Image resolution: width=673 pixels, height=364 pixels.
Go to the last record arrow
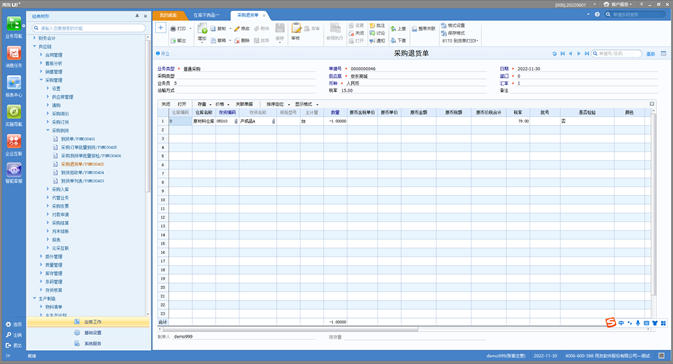(x=587, y=54)
